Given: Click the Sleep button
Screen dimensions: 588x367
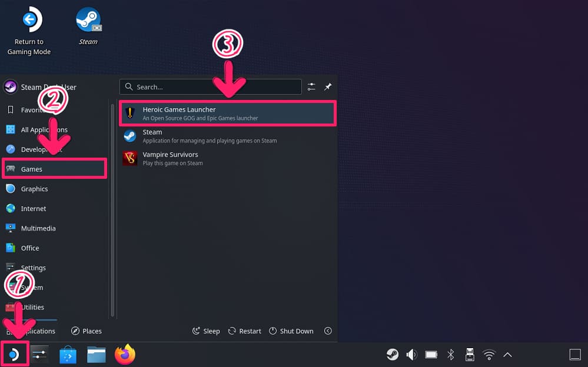Looking at the screenshot, I should point(206,331).
